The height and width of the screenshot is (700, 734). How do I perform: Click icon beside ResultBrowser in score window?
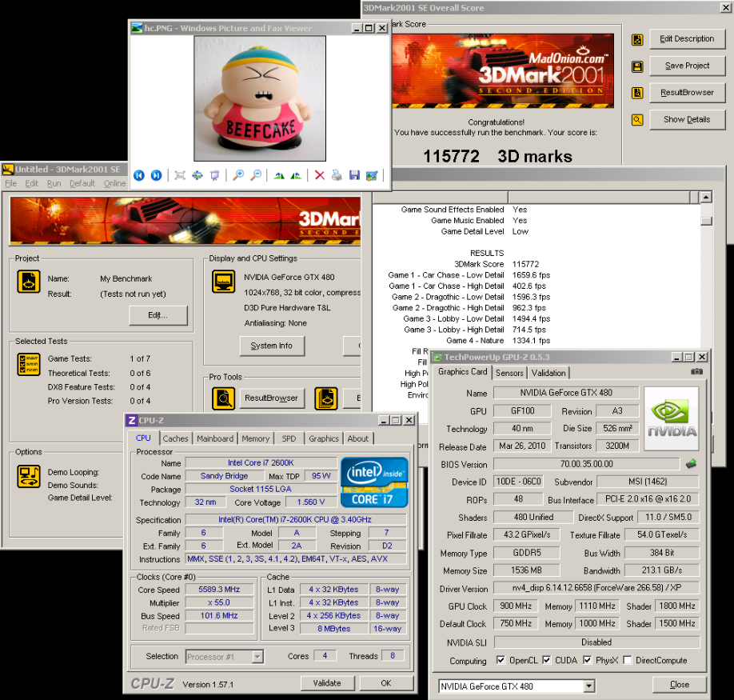(637, 93)
